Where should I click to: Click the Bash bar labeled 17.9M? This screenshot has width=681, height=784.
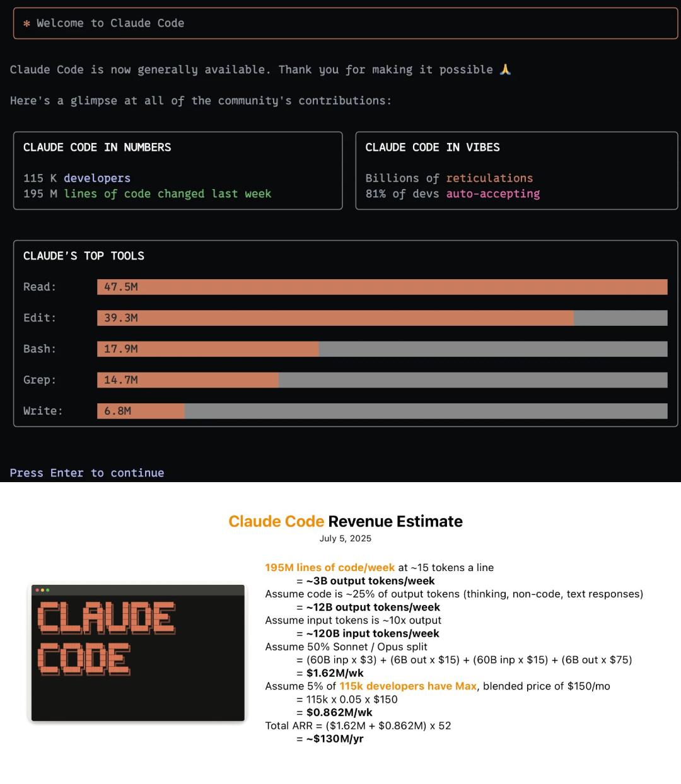tap(207, 349)
